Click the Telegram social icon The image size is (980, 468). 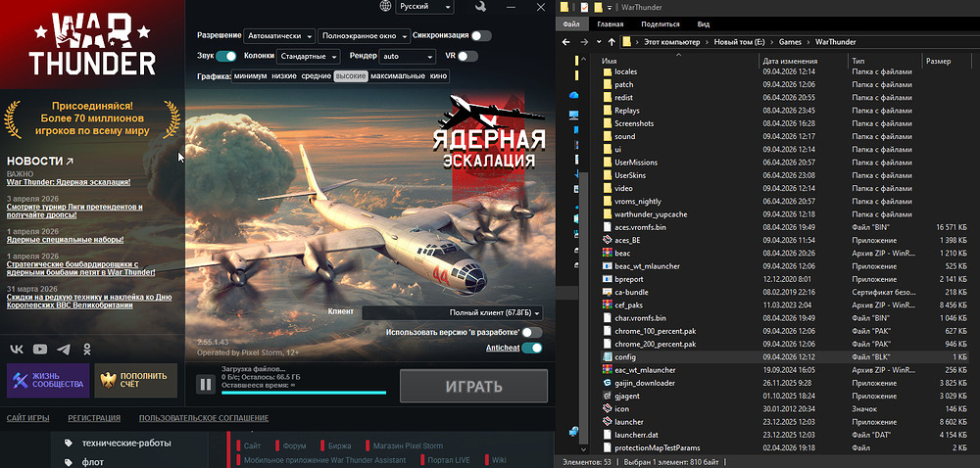click(x=64, y=349)
